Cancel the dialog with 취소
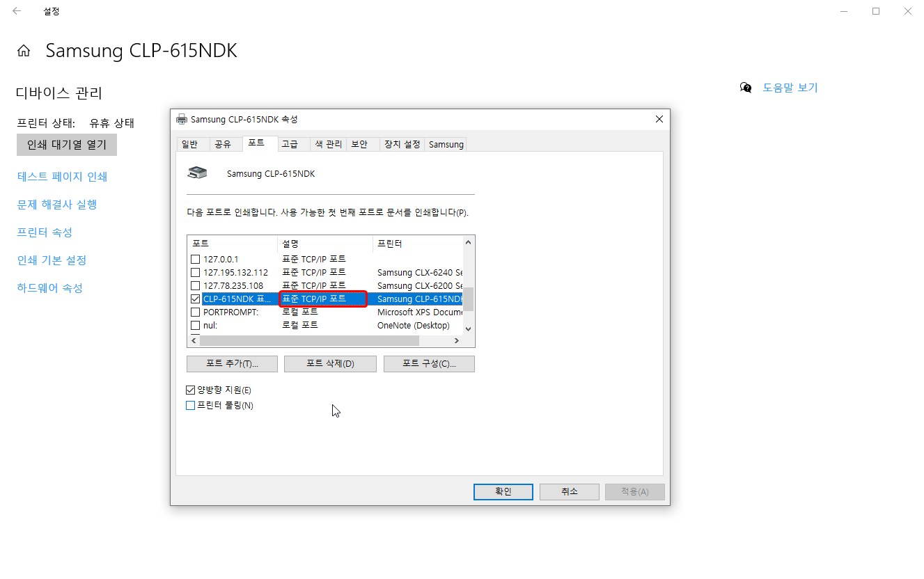 point(570,491)
